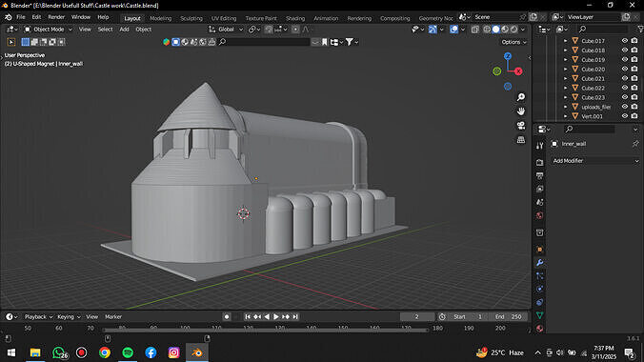Switch orthographic/perspective grid gizmo

pos(521,140)
